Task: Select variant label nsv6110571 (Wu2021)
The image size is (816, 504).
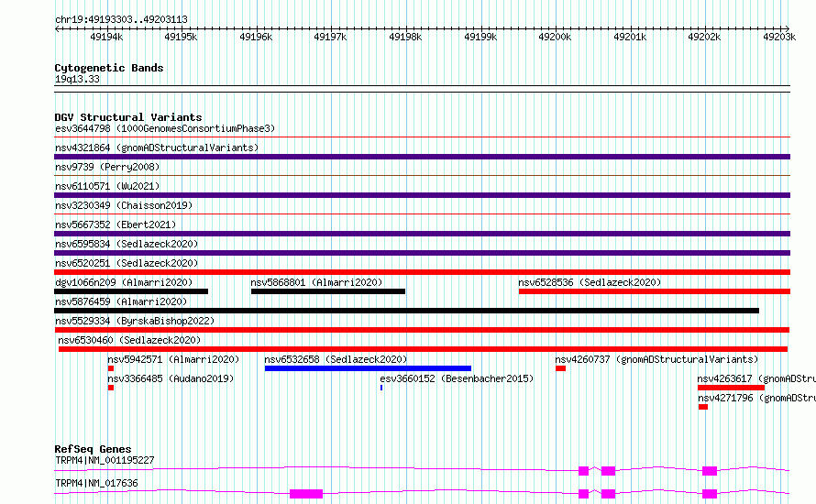Action: pyautogui.click(x=107, y=186)
